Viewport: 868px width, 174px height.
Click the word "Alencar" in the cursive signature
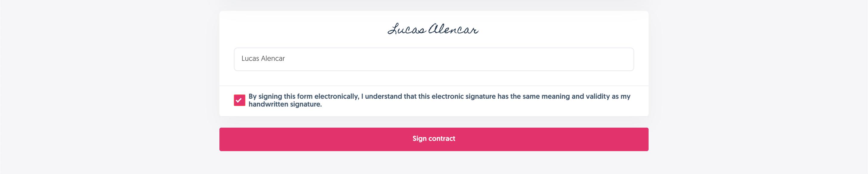pyautogui.click(x=453, y=30)
